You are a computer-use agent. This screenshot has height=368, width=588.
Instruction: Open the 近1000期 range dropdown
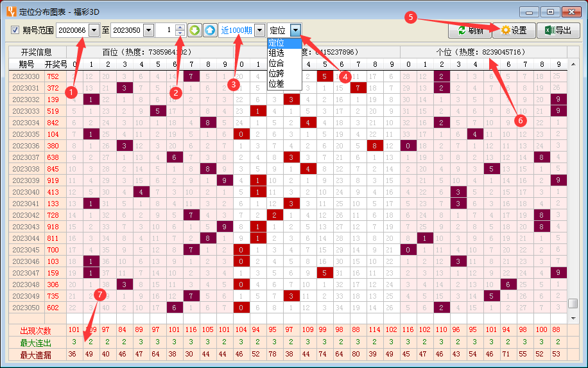(x=259, y=30)
